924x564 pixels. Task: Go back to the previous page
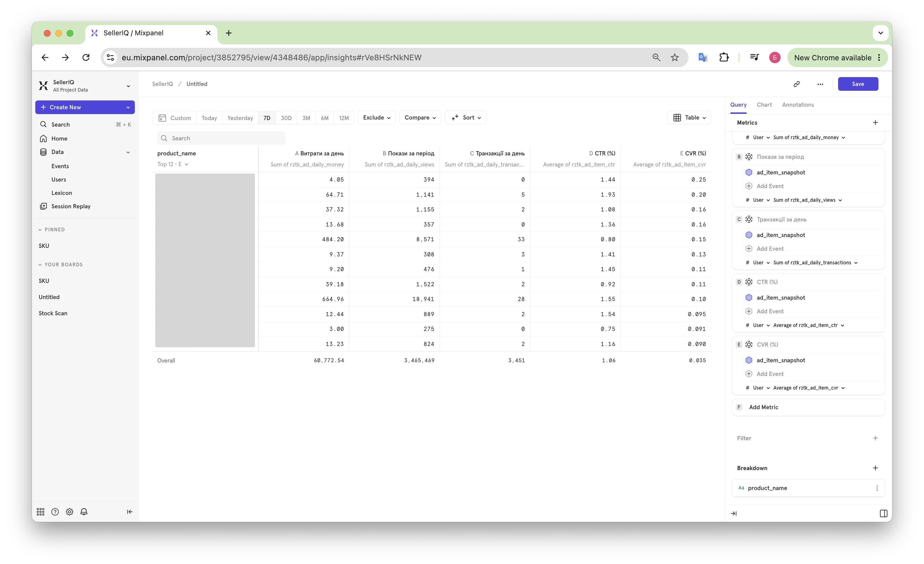coord(45,57)
